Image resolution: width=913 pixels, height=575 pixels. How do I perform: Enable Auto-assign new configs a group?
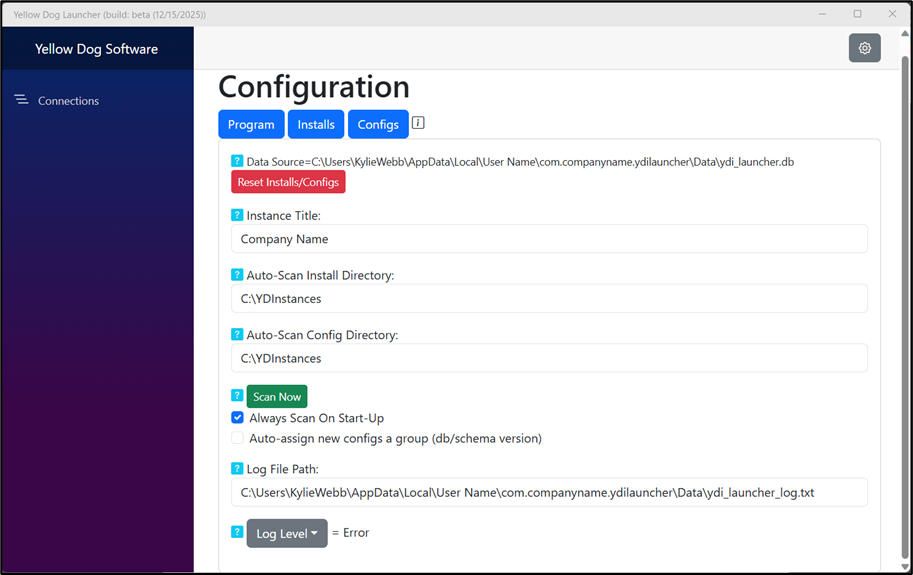pyautogui.click(x=238, y=438)
